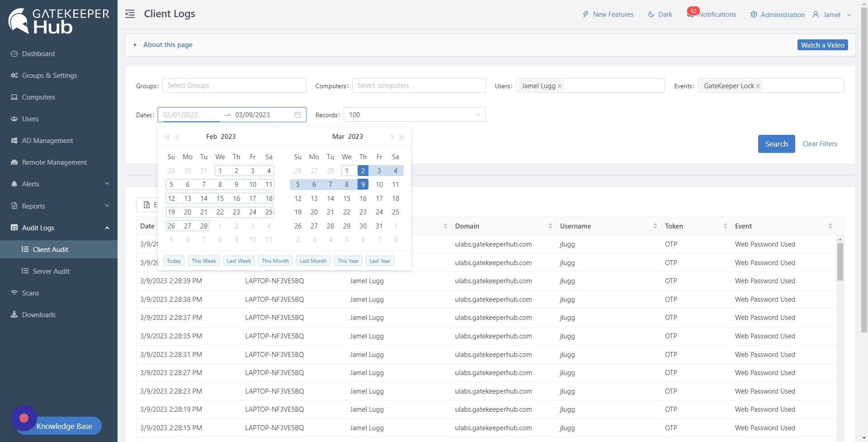
Task: Click the Watch a Video button
Action: coord(822,45)
